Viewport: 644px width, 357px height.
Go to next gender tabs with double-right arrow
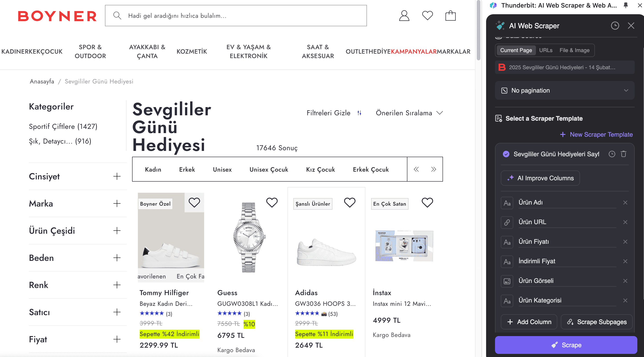[433, 169]
